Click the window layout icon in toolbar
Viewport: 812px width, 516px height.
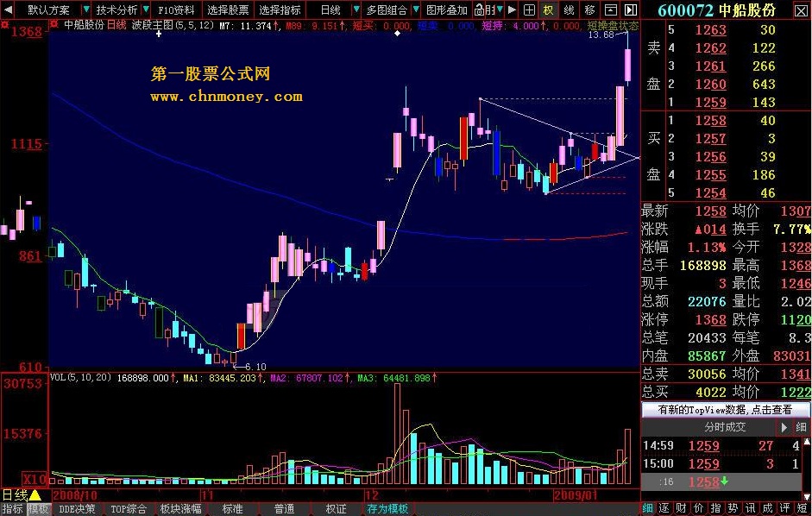(611, 9)
